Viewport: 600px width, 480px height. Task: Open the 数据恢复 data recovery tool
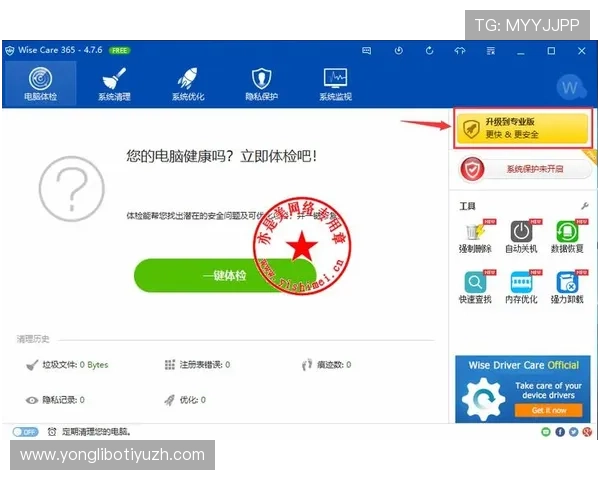tap(567, 237)
